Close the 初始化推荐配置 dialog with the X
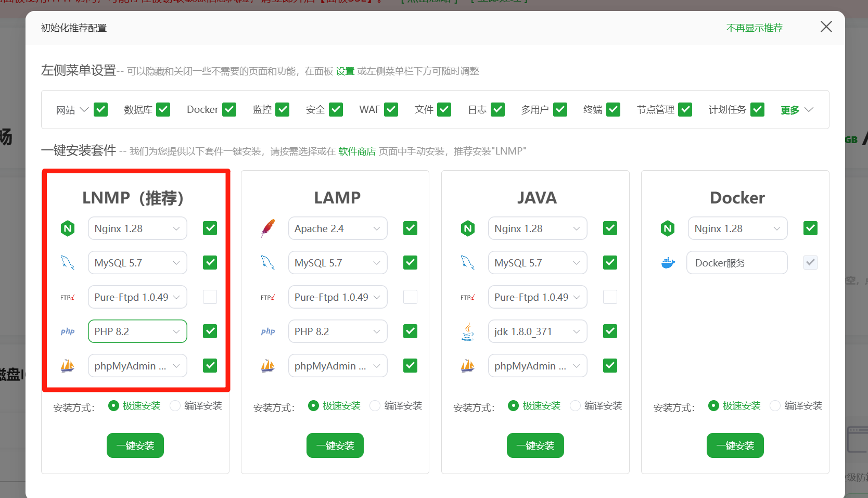This screenshot has height=498, width=868. point(826,27)
